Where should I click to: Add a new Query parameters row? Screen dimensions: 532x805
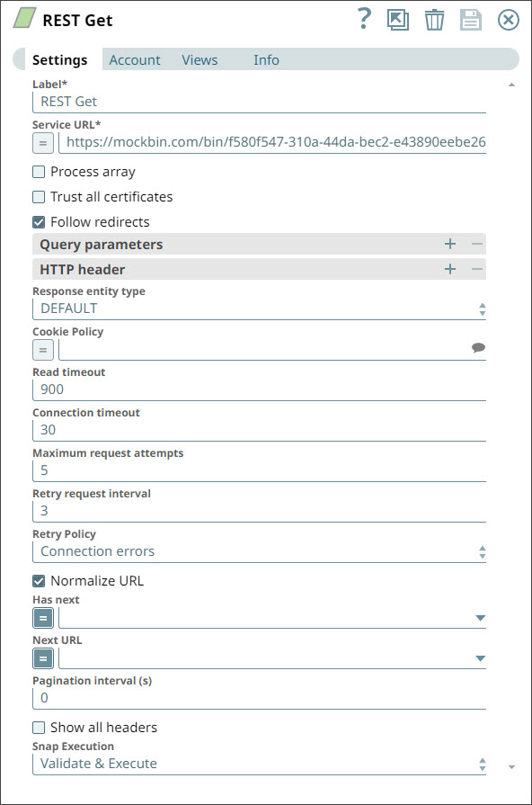click(449, 244)
